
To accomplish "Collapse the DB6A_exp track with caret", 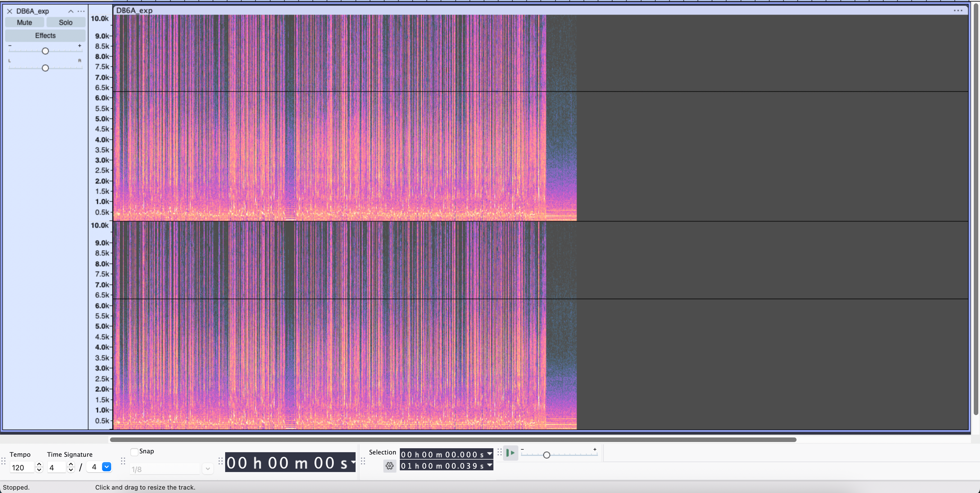I will [71, 11].
